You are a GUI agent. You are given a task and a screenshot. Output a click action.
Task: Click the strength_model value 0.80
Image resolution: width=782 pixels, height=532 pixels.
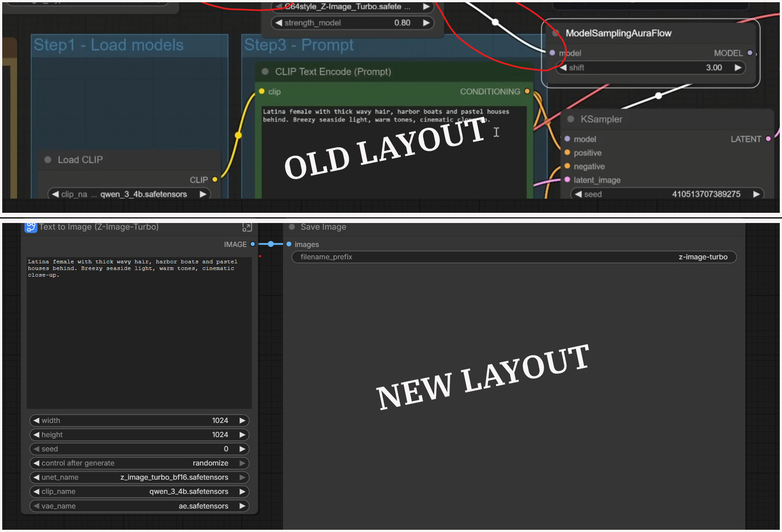click(402, 23)
